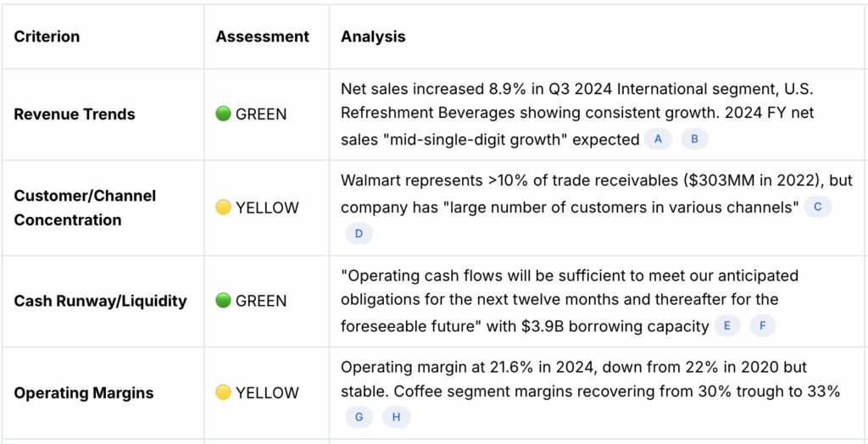Select the Operating Margins criterion cell
This screenshot has height=444, width=868.
84,393
